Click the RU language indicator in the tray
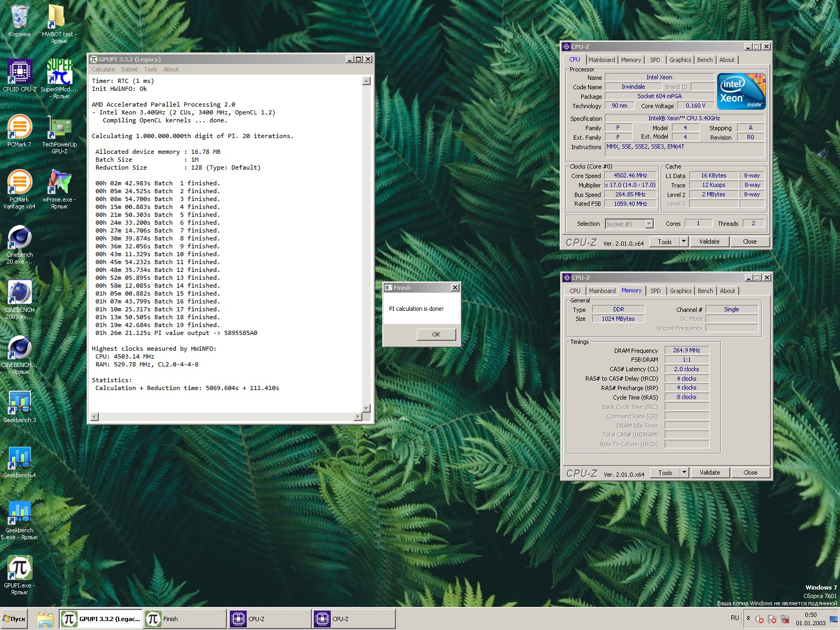This screenshot has height=630, width=840. (734, 618)
